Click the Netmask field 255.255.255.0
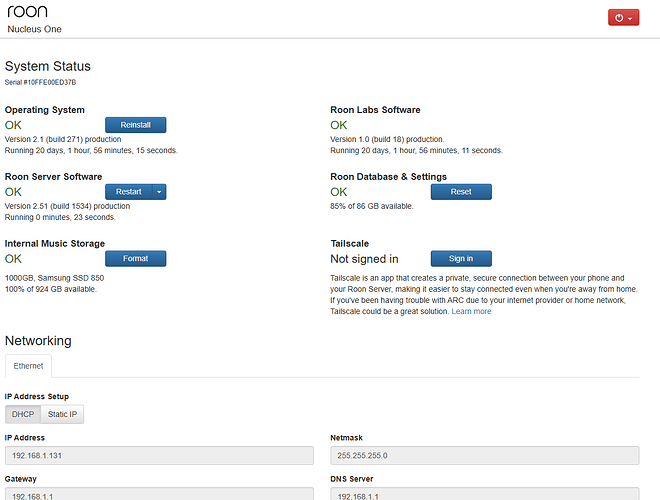Screen dimensions: 660x500 pos(484,455)
